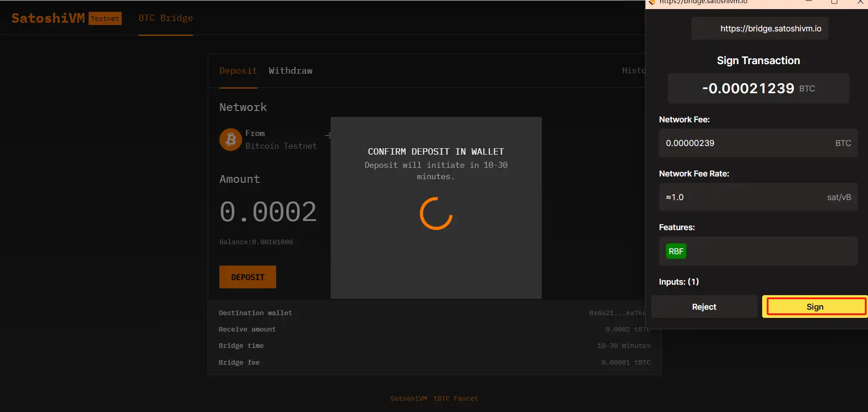
Task: Sign the transaction
Action: (x=815, y=307)
